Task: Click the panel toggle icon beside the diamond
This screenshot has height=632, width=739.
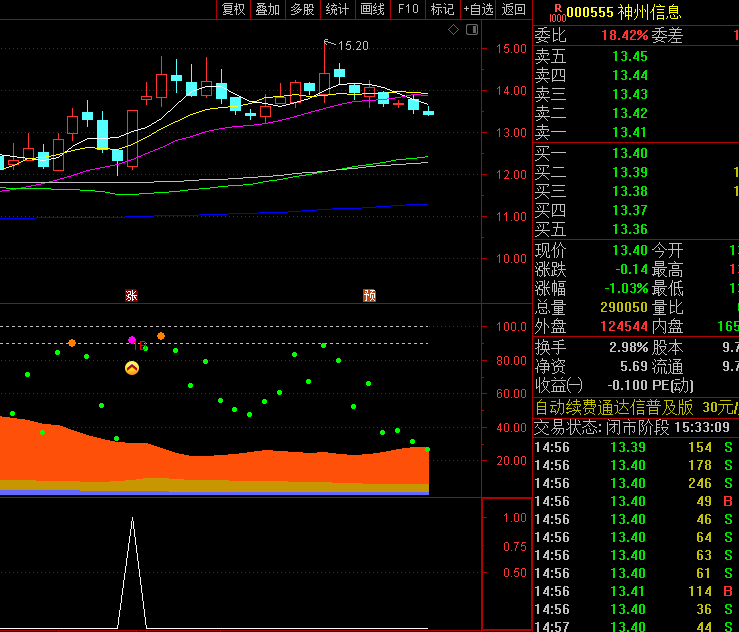Action: click(470, 30)
